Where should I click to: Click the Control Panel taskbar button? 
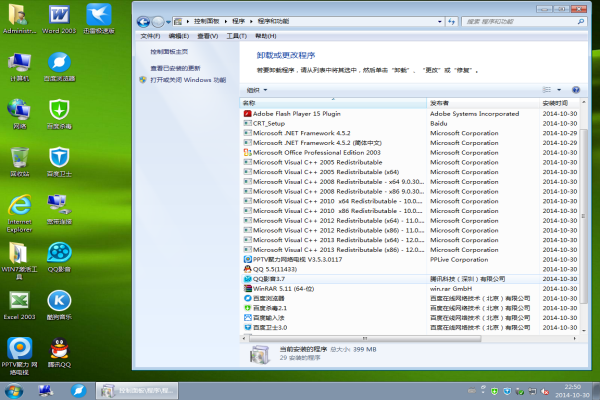tap(137, 391)
